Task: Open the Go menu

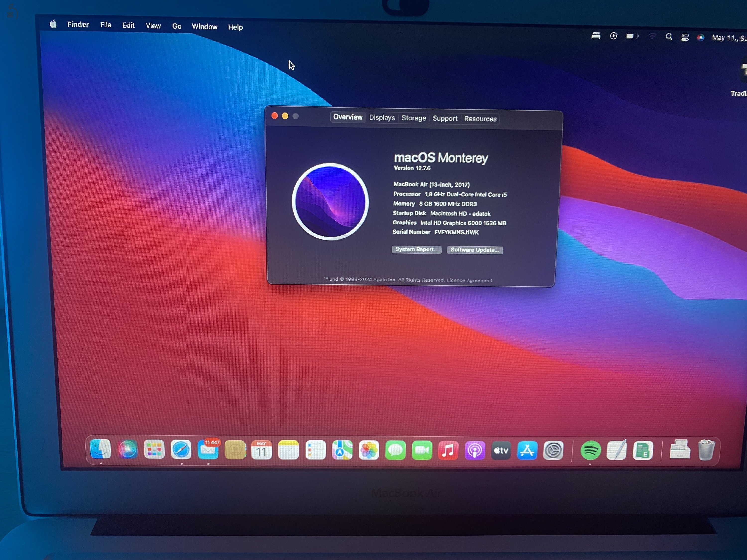Action: tap(177, 26)
